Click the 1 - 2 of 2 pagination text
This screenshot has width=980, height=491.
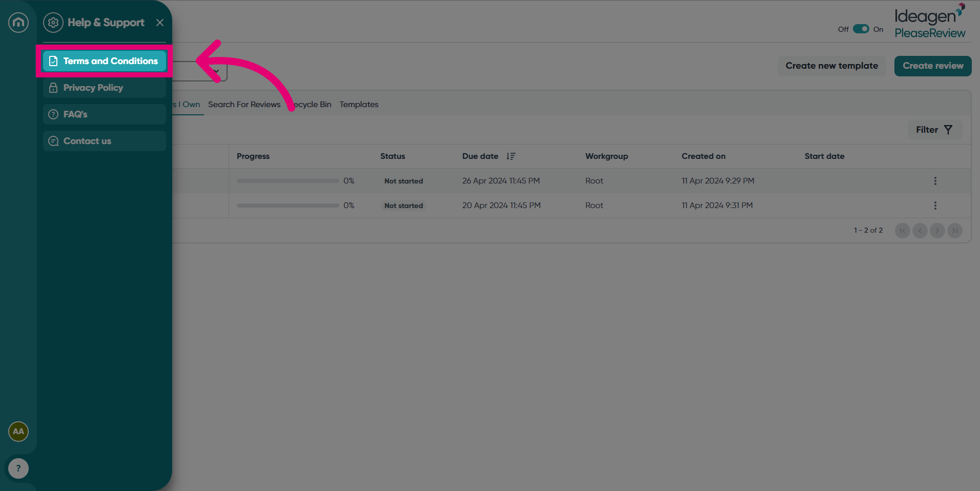coord(868,231)
